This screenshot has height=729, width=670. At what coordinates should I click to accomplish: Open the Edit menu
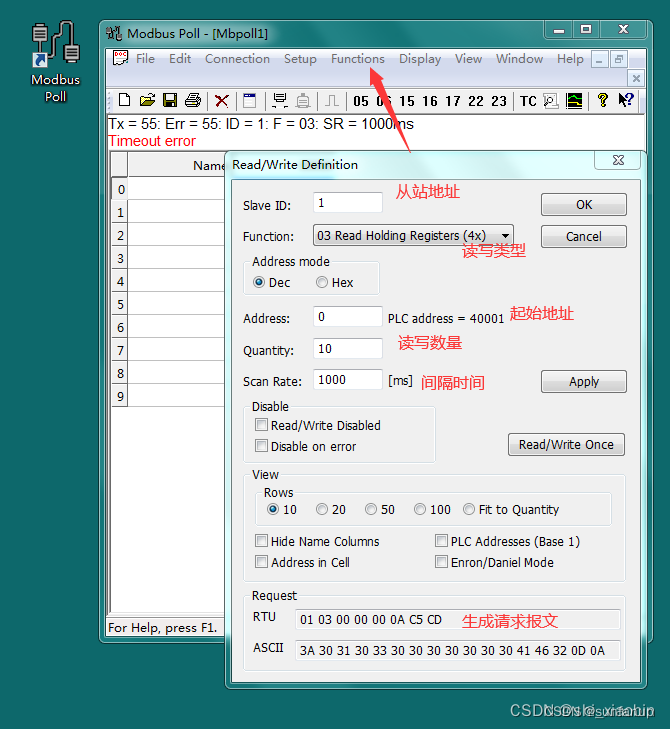(x=180, y=59)
